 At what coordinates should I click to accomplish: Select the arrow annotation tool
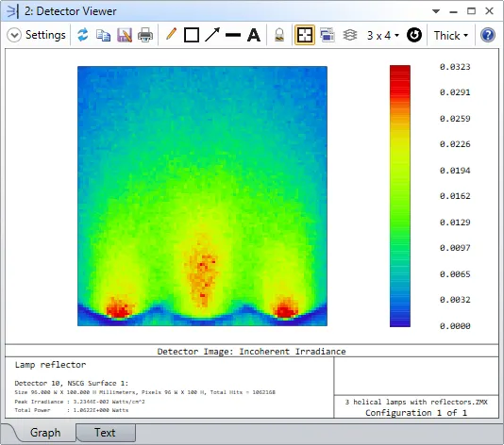pos(212,35)
